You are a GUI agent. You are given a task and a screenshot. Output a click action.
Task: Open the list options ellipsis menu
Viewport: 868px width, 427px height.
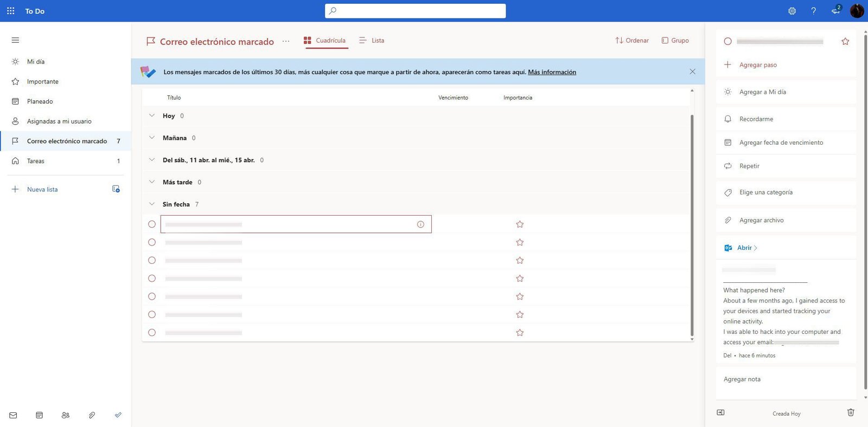[x=286, y=41]
